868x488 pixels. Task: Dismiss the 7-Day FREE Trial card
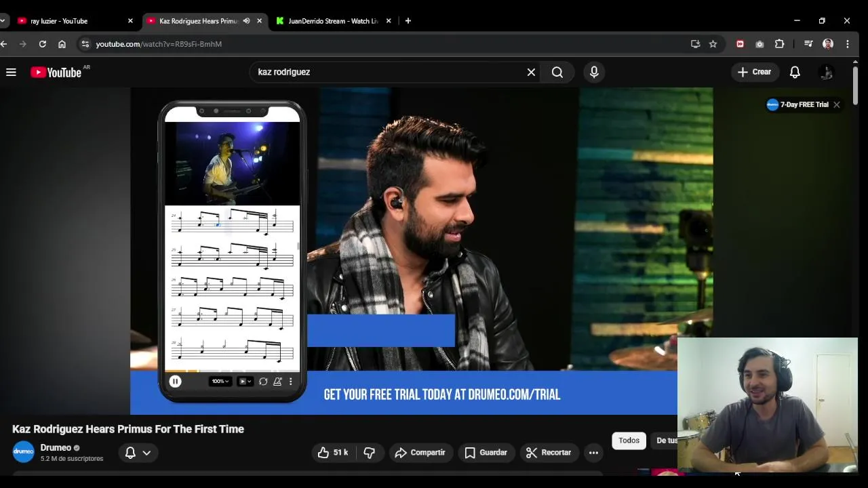836,104
